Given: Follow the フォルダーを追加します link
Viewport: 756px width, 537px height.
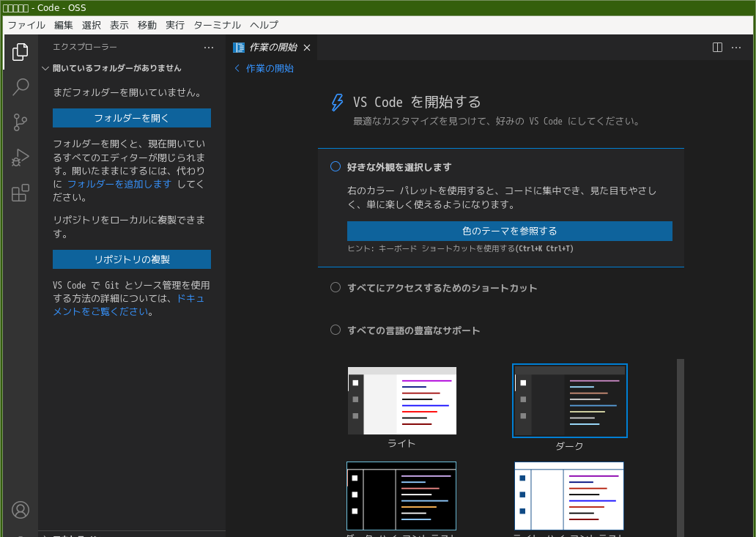Looking at the screenshot, I should pos(119,184).
